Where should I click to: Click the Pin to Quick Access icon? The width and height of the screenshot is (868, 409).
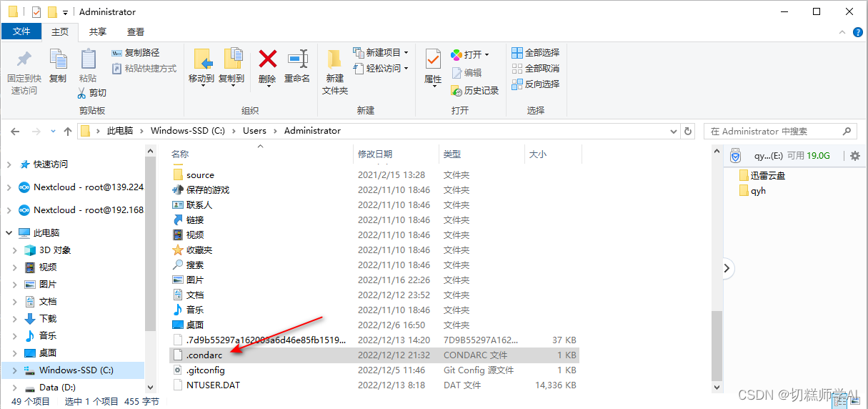coord(24,59)
